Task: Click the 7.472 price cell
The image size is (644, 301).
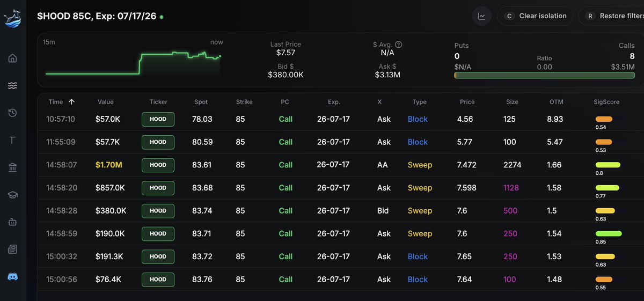Action: point(468,165)
